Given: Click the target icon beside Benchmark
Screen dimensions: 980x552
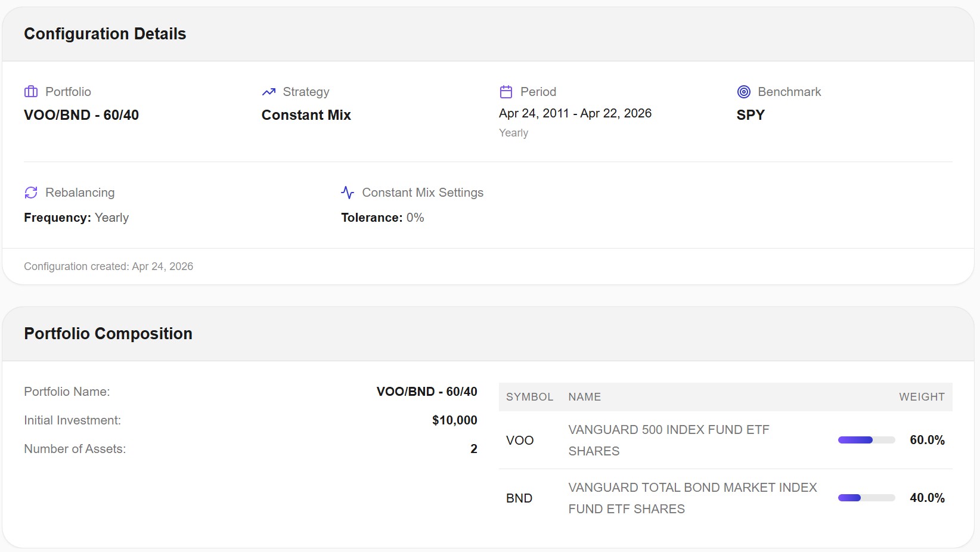Looking at the screenshot, I should coord(743,92).
